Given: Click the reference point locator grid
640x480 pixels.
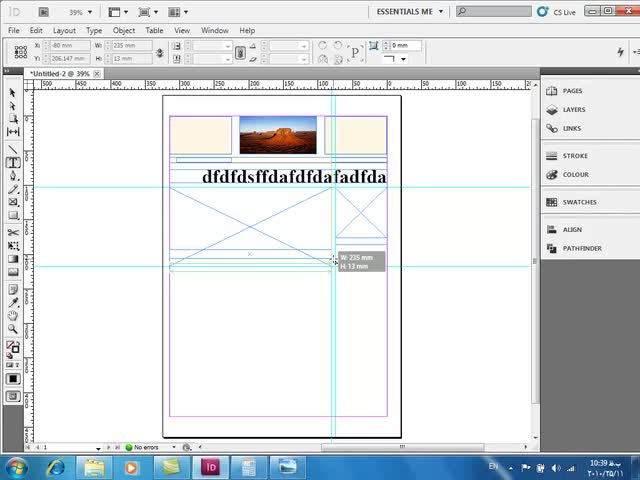Looking at the screenshot, I should tap(21, 52).
